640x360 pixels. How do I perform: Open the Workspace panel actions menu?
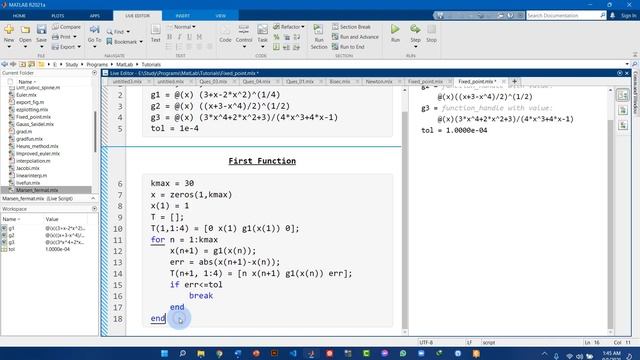(94, 209)
